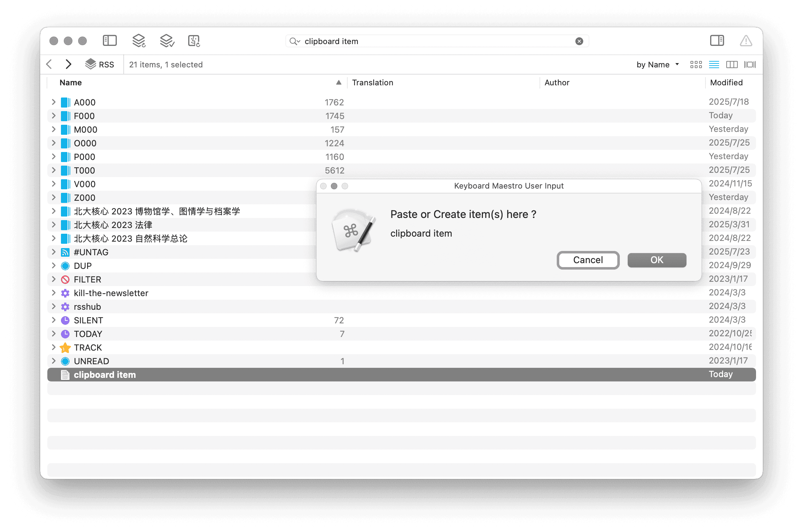Click the forward navigation arrow

(68, 65)
